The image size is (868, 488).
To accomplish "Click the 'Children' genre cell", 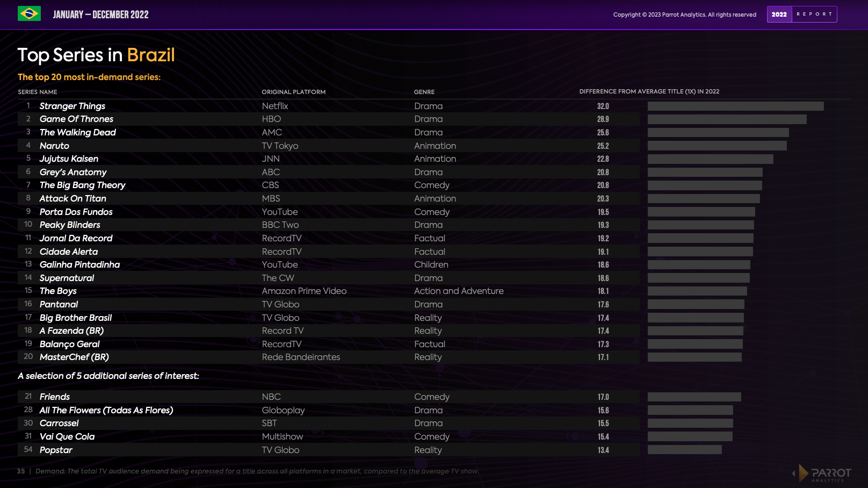I will (431, 264).
